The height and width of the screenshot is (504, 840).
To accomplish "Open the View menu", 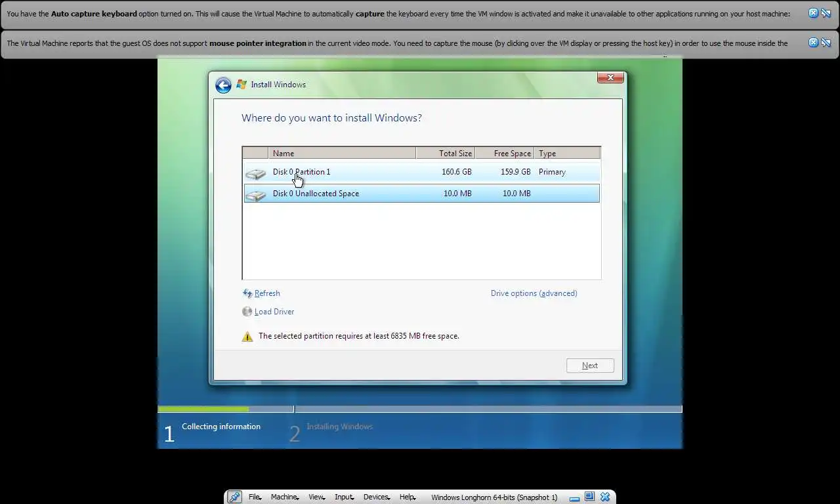I will tap(316, 497).
